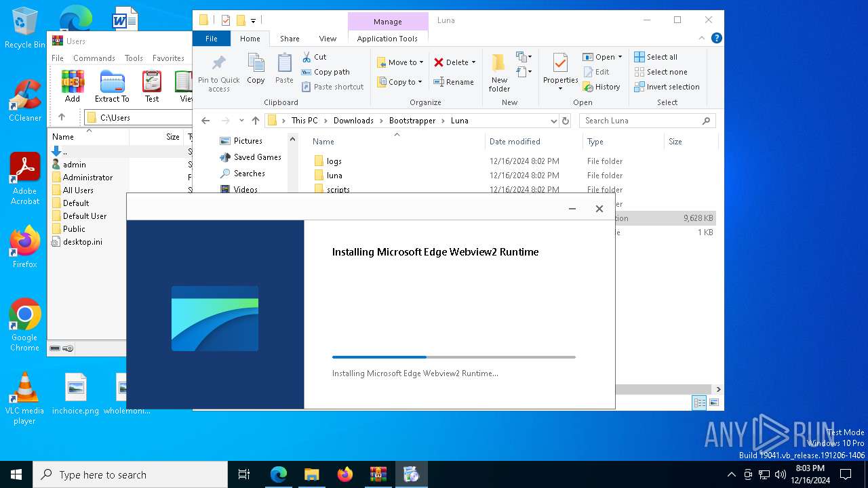Switch to the View ribbon tab

click(x=328, y=39)
